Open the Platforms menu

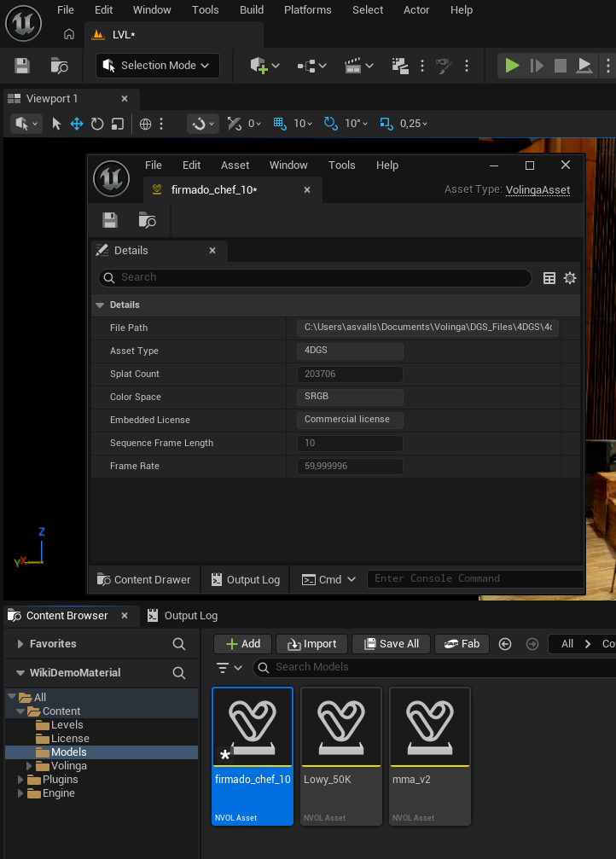tap(307, 10)
